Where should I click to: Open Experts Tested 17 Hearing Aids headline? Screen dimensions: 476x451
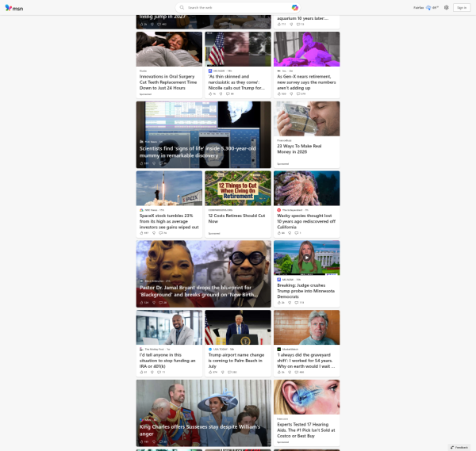(306, 430)
